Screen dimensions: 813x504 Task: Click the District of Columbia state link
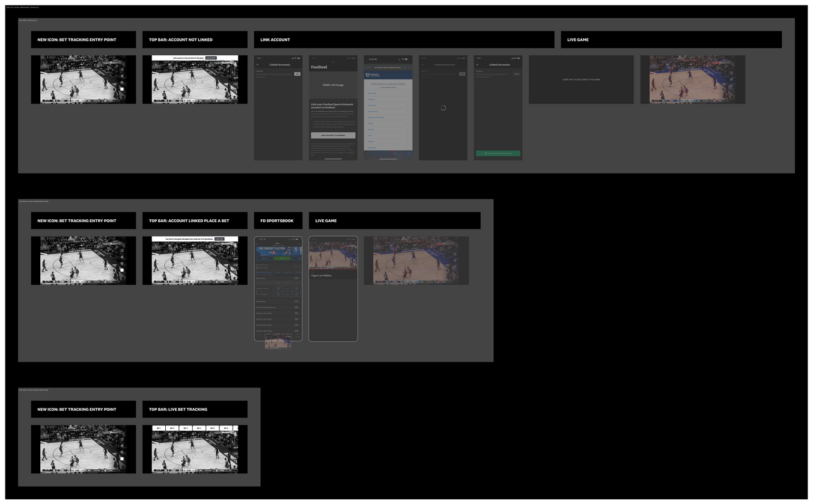click(x=376, y=117)
